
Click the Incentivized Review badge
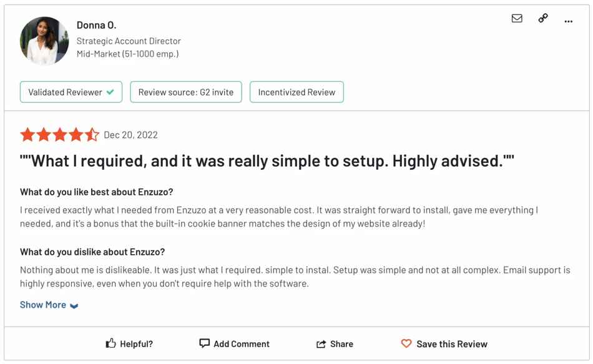(297, 92)
